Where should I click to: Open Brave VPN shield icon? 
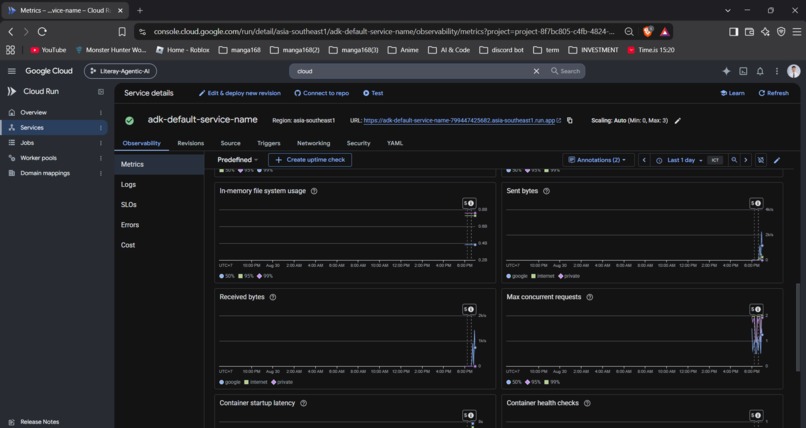(x=781, y=32)
